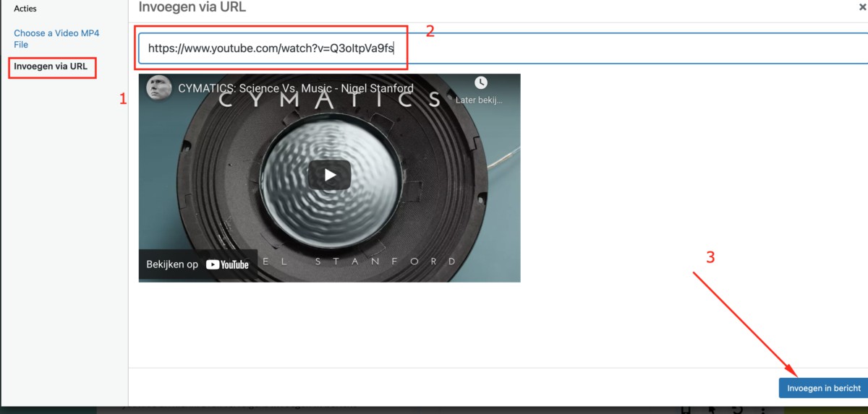The height and width of the screenshot is (414, 868).
Task: Click the Invoegen via URL dialog title
Action: click(x=192, y=7)
